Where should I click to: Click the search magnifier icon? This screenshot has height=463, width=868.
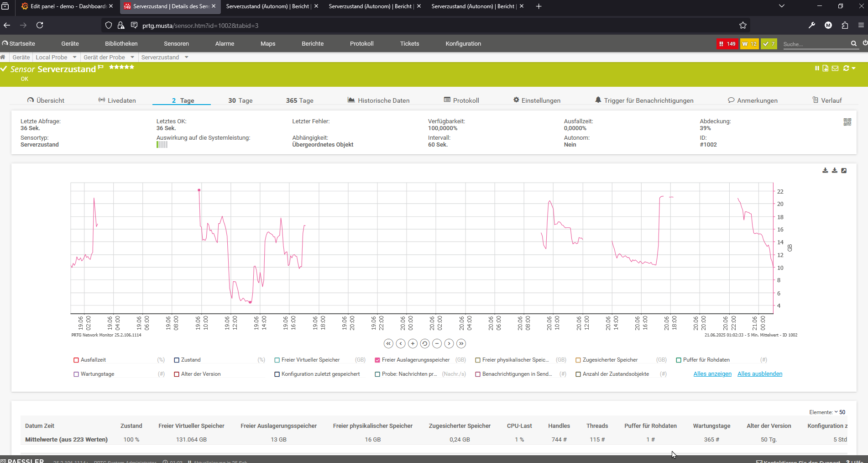(x=853, y=43)
